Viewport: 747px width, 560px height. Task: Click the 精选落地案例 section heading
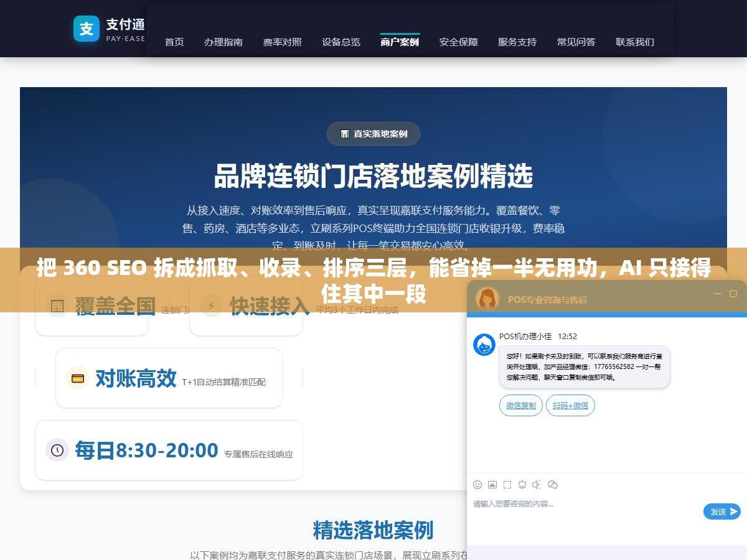374,530
